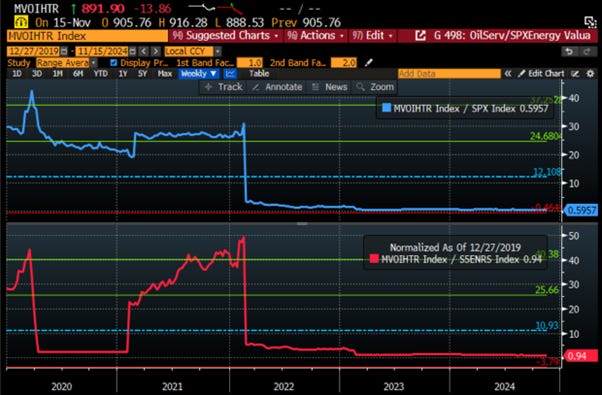
Task: Select the line chart view icon
Action: (x=230, y=74)
